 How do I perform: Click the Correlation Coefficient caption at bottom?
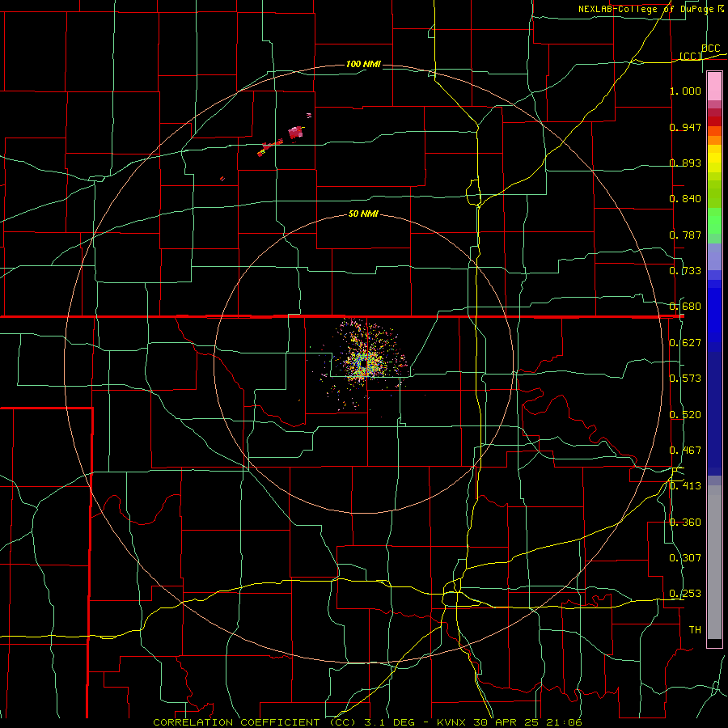pos(367,722)
